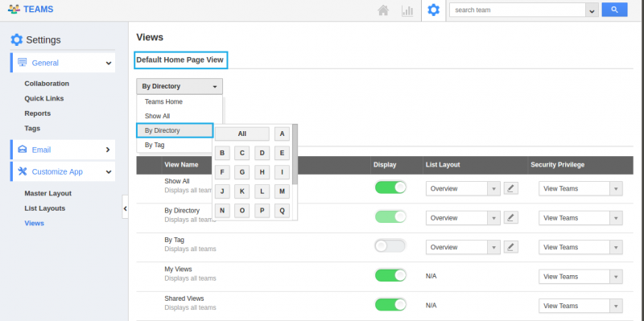Open the By Directory default view dropdown

tap(180, 87)
